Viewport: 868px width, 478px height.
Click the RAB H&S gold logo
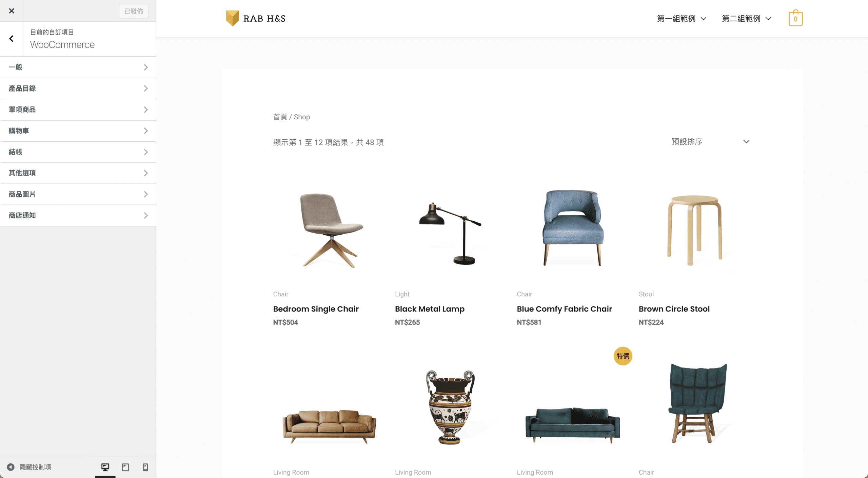tap(233, 18)
